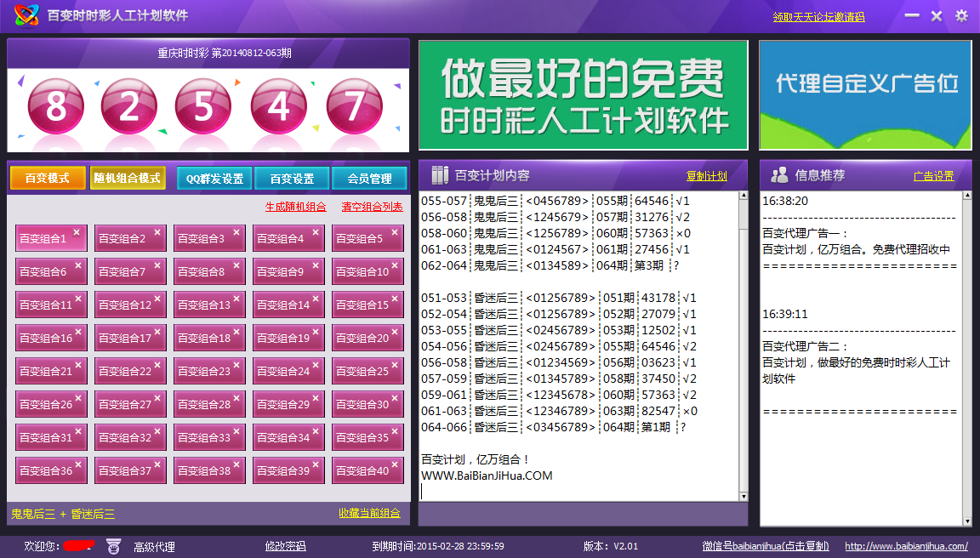Remove 百变组合2 with its x icon

tap(157, 232)
